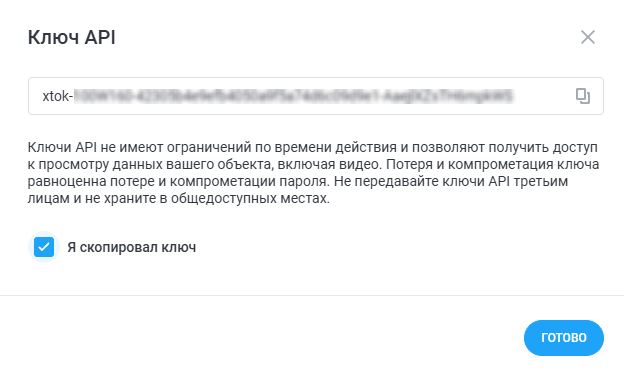Screen dimensions: 624x369
Task: Copy the API key with the copy icon
Action: 583,96
